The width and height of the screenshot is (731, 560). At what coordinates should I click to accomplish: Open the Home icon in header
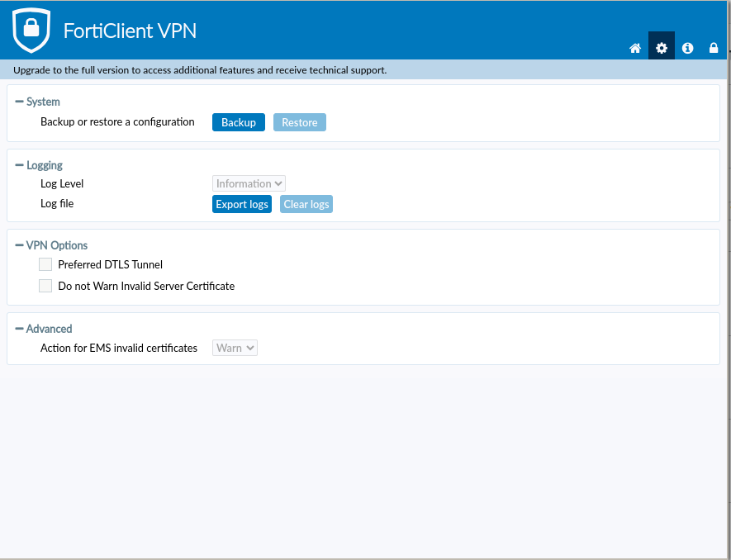coord(635,49)
